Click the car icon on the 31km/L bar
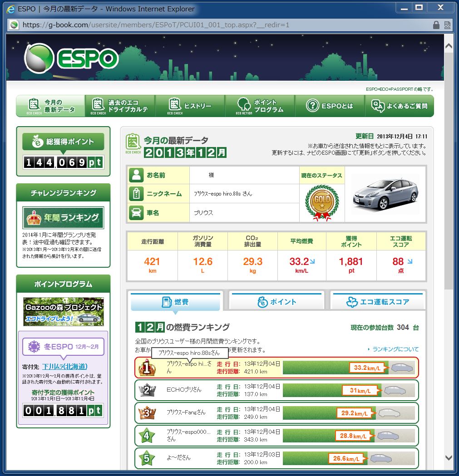Image resolution: width=459 pixels, height=476 pixels. [395, 390]
